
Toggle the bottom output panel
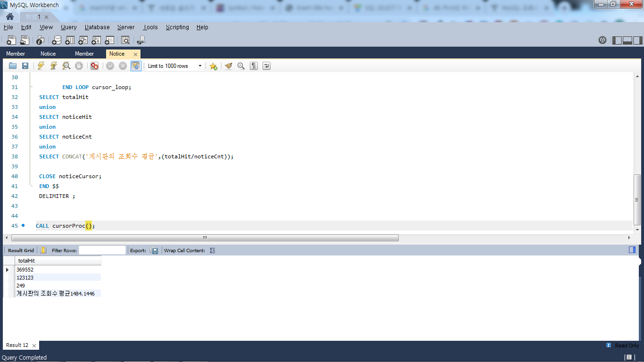point(627,40)
